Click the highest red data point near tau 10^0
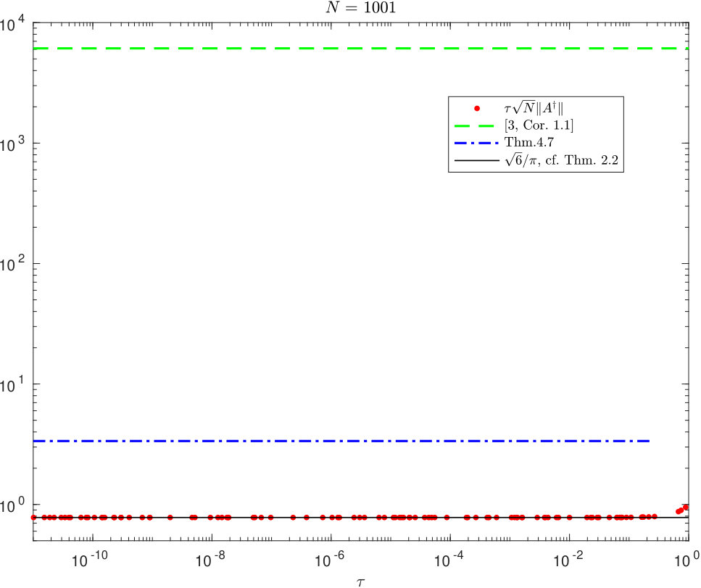The height and width of the screenshot is (588, 701). (x=686, y=508)
